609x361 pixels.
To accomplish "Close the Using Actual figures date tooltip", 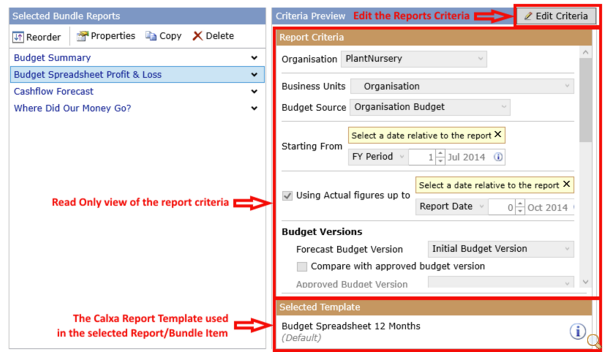I will pos(567,184).
